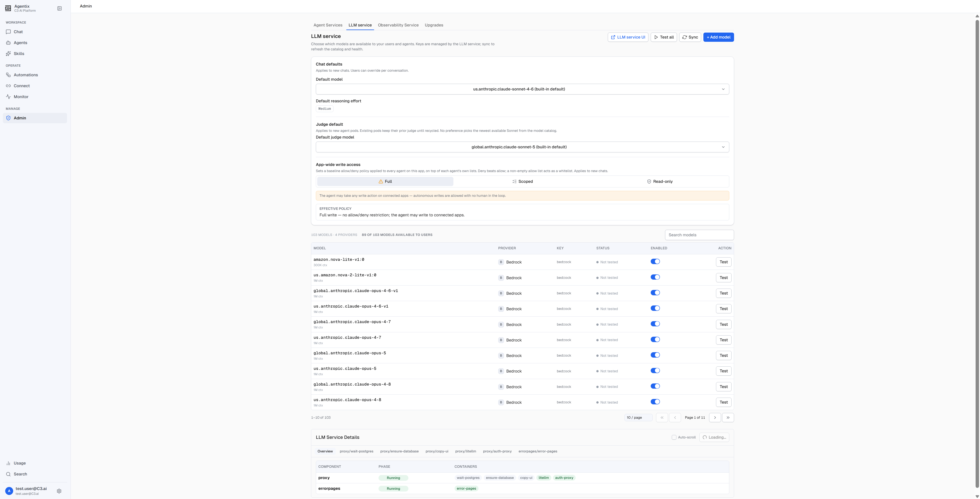Open the Default judge model dropdown

[x=522, y=147]
